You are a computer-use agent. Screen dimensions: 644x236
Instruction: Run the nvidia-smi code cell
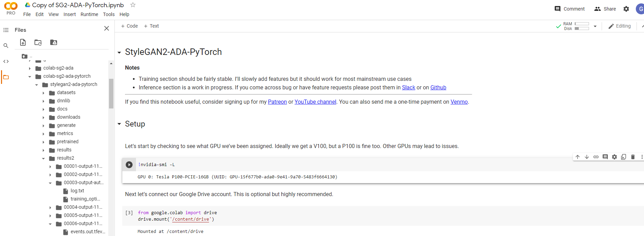129,164
